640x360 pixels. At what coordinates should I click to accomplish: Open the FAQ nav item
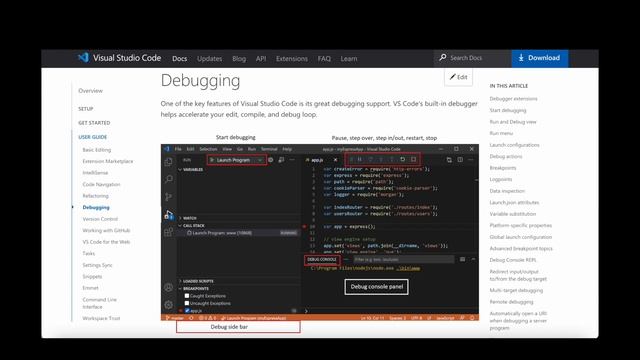[324, 58]
